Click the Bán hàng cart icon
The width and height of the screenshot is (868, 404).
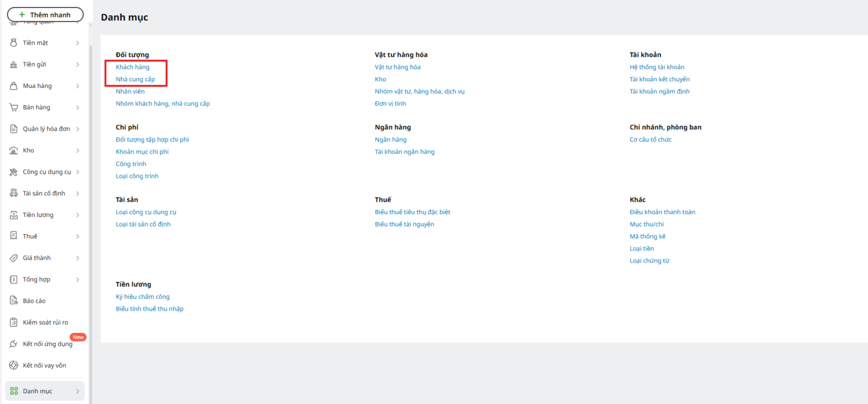tap(14, 107)
